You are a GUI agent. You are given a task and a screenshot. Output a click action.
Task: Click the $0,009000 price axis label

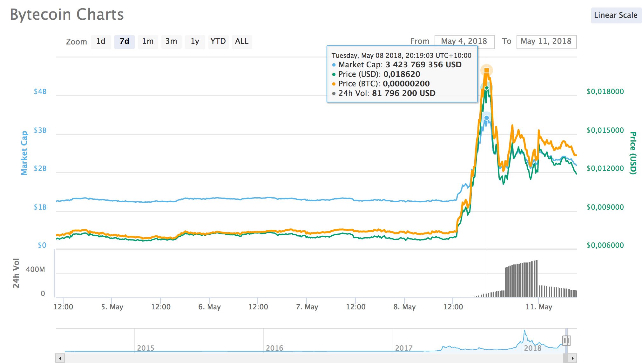[x=605, y=207]
